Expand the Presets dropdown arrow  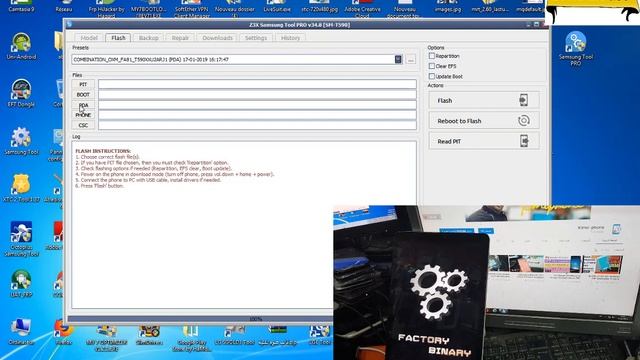point(398,59)
